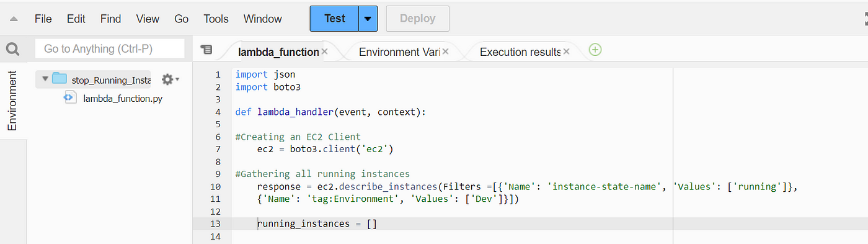This screenshot has height=244, width=868.
Task: Open the Tools menu
Action: pyautogui.click(x=216, y=19)
